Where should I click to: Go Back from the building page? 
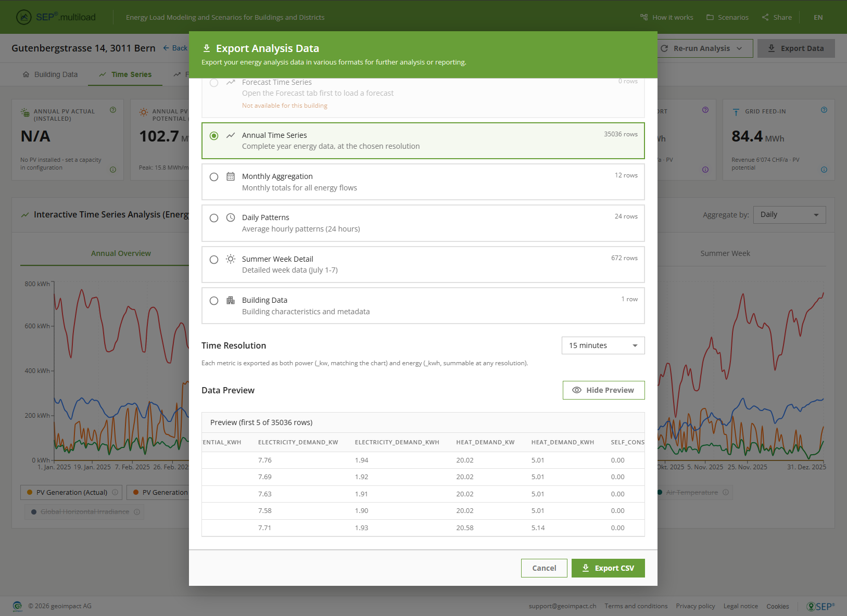click(x=175, y=48)
